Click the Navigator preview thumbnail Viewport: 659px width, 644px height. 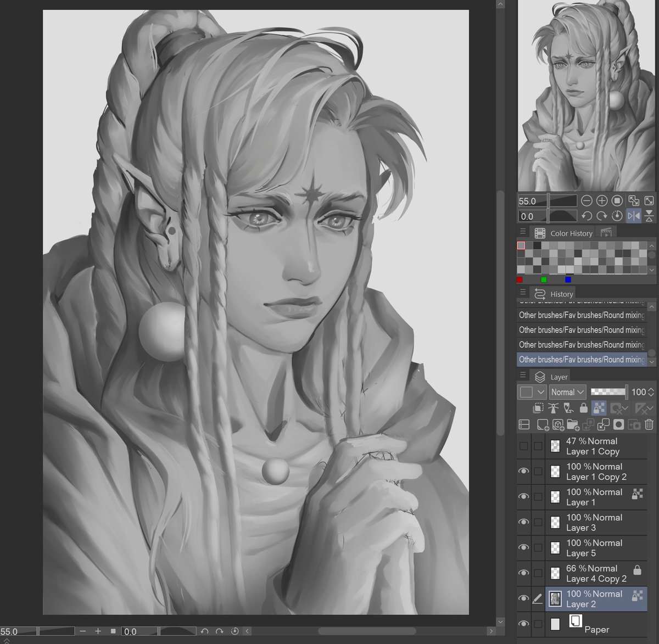point(587,96)
